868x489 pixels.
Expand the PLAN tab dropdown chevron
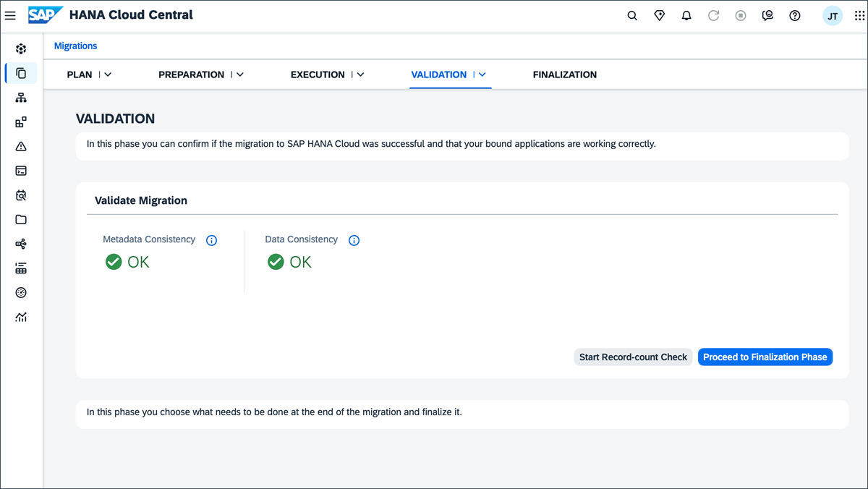(108, 75)
